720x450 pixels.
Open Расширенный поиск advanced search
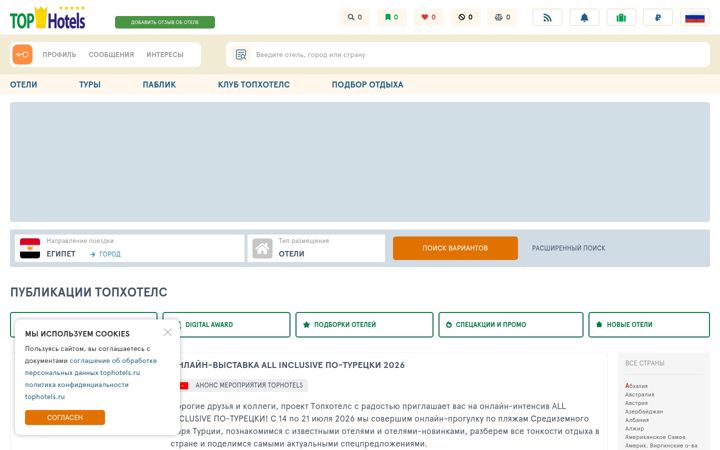(568, 248)
